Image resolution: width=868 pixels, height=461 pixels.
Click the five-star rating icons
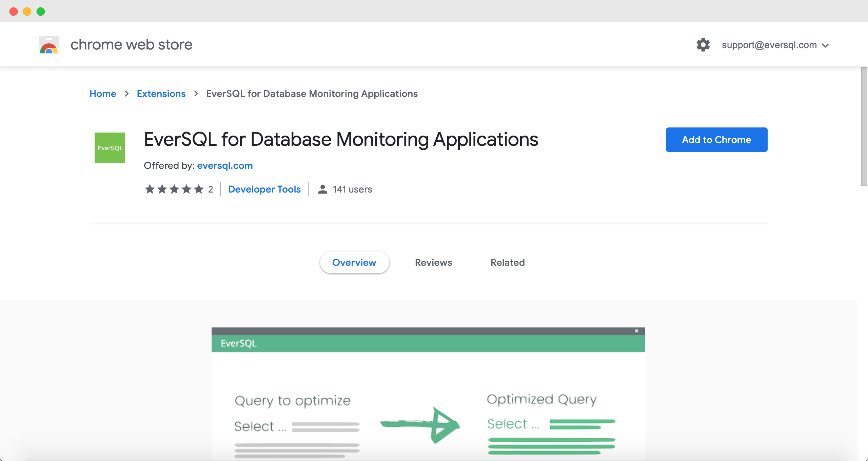tap(174, 189)
